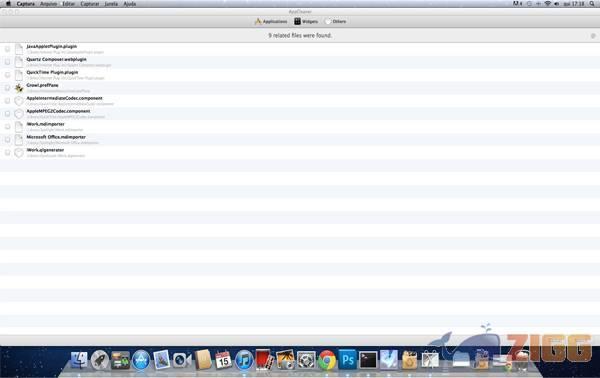The height and width of the screenshot is (378, 600).
Task: Open the Arquivo menu
Action: 48,4
